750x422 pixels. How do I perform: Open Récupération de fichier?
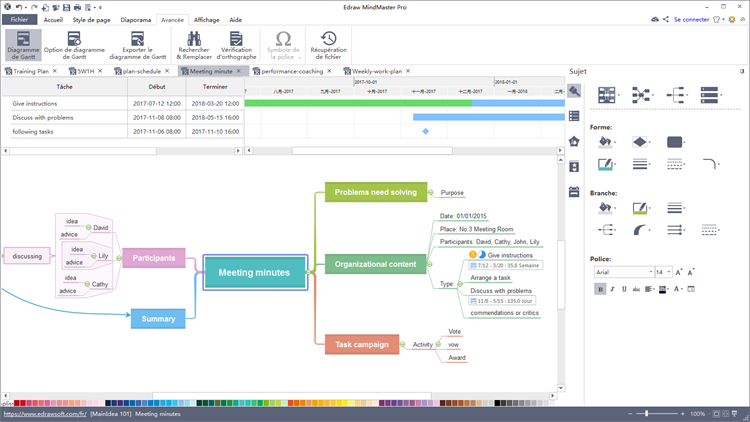pyautogui.click(x=329, y=45)
